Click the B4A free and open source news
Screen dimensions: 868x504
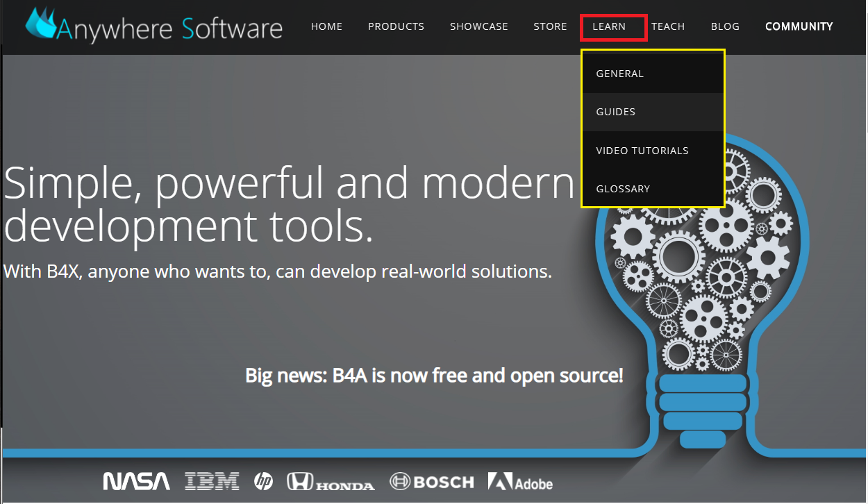434,376
